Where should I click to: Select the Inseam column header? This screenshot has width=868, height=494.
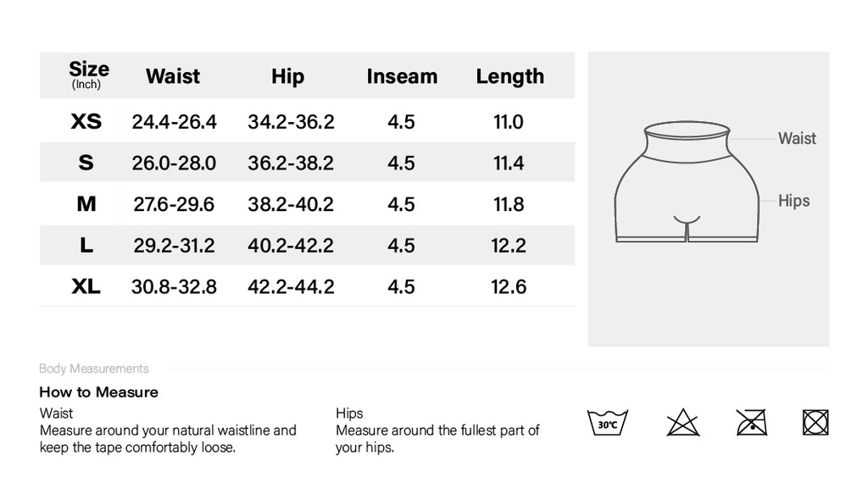(402, 76)
